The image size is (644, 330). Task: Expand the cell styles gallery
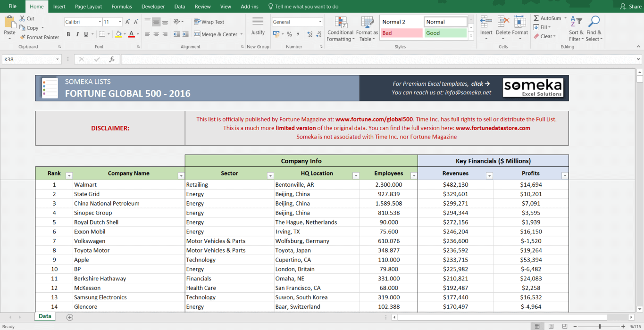[471, 36]
